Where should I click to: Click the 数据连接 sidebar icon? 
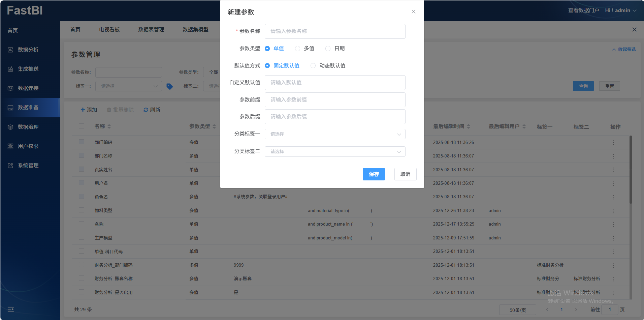10,88
